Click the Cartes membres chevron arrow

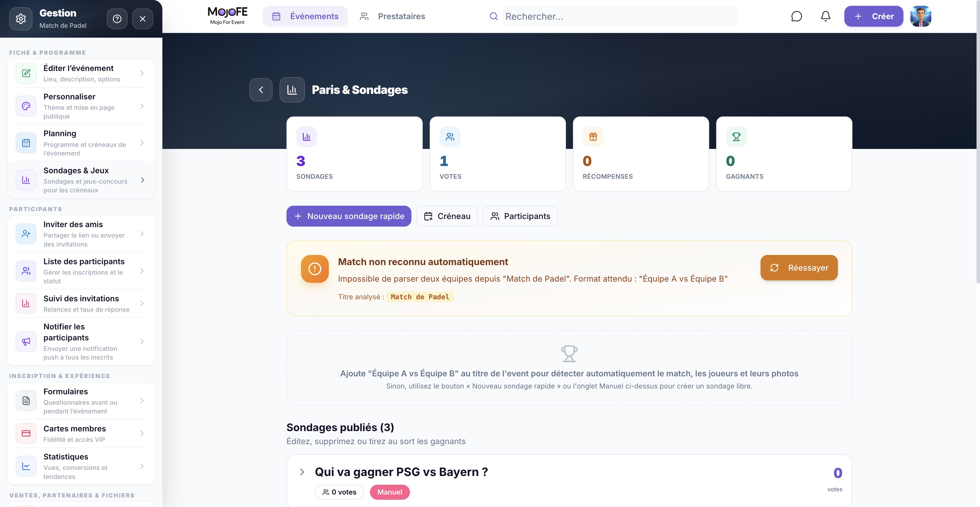(x=142, y=433)
